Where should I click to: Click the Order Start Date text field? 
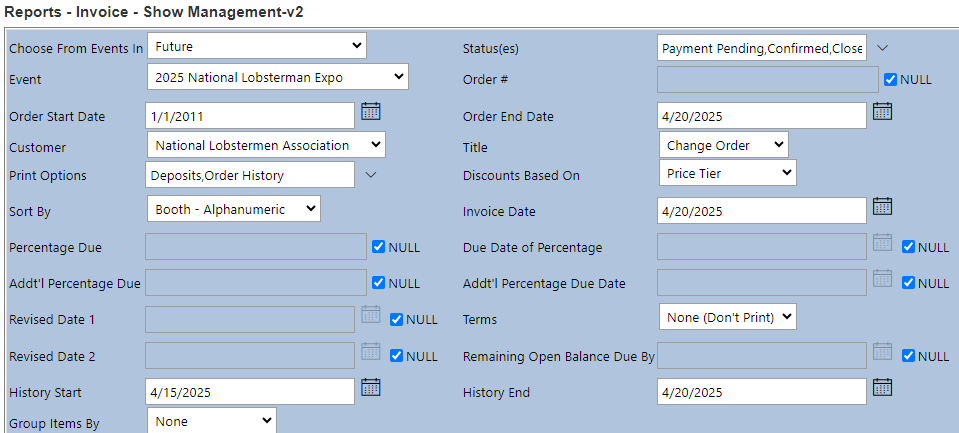(250, 116)
